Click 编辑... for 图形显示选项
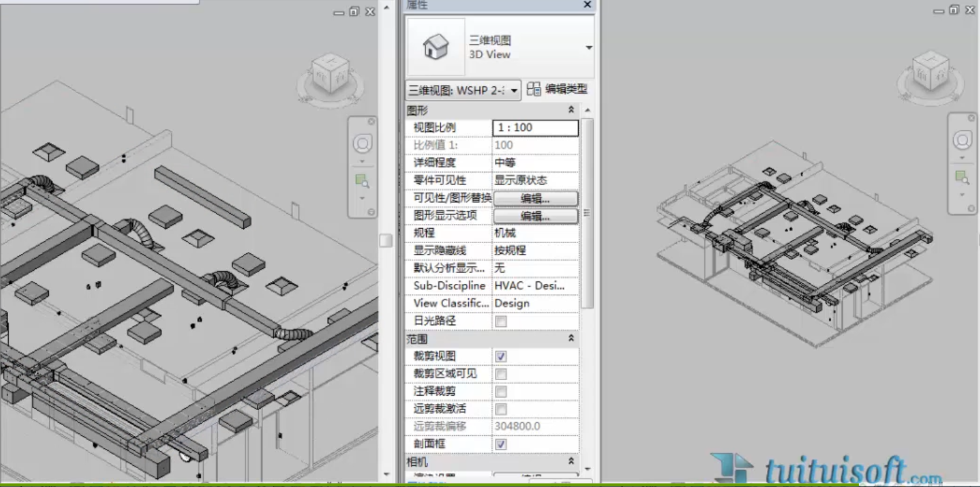Viewport: 980px width, 487px height. coord(536,216)
